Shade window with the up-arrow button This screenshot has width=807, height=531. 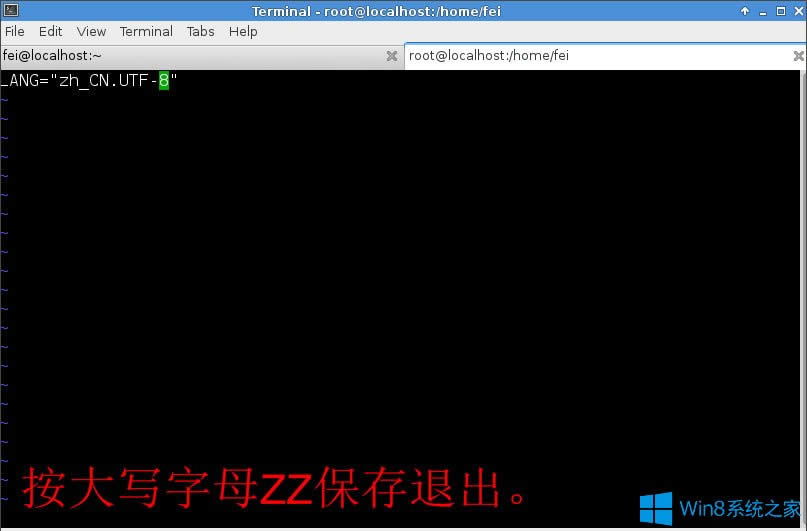pos(745,11)
